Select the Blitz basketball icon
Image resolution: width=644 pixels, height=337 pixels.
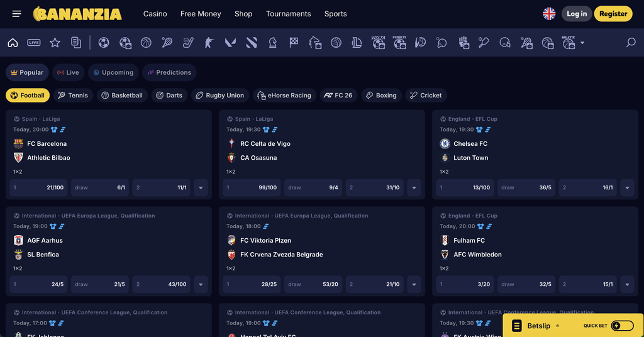pos(569,42)
